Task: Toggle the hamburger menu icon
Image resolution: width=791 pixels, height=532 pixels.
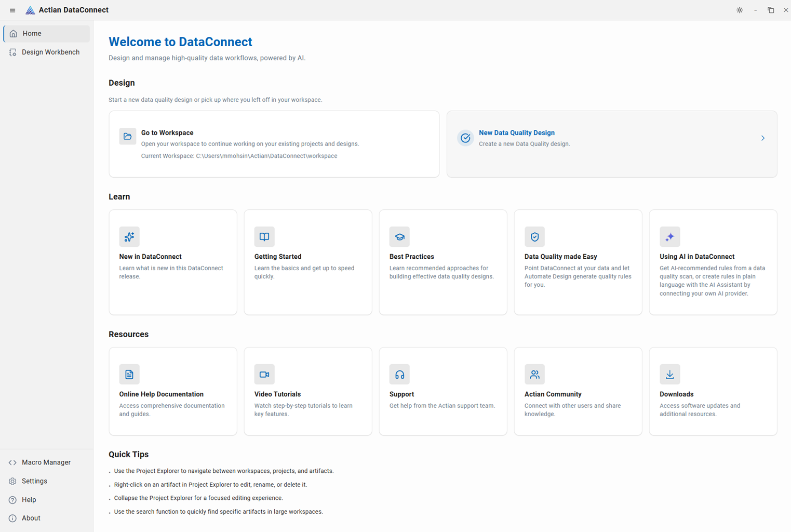Action: [x=12, y=10]
